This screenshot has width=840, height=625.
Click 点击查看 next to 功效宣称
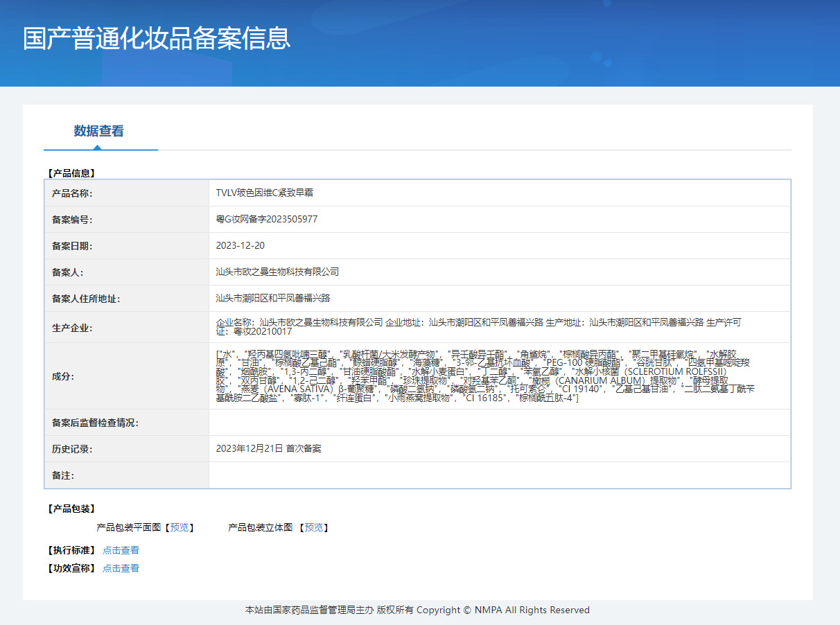121,568
